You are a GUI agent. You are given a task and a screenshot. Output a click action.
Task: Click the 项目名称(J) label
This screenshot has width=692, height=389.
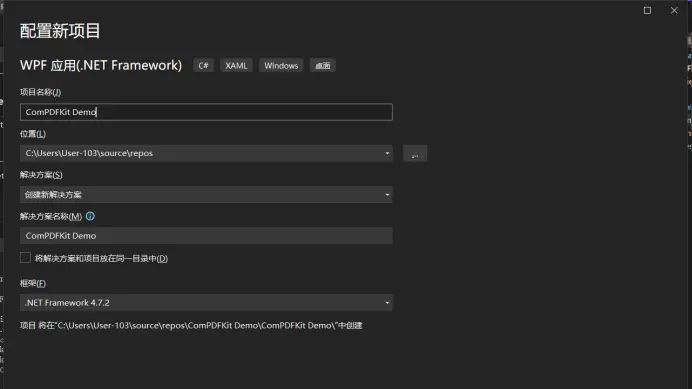[40, 92]
